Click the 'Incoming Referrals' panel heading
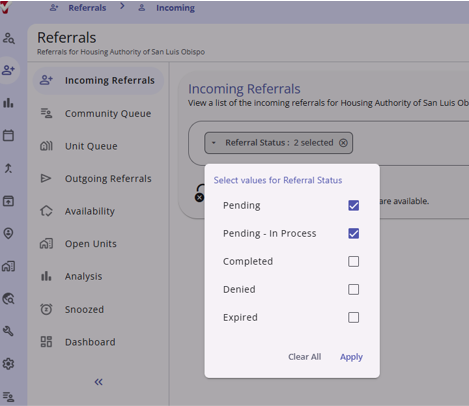Viewport: 469px width, 406px height. (244, 89)
